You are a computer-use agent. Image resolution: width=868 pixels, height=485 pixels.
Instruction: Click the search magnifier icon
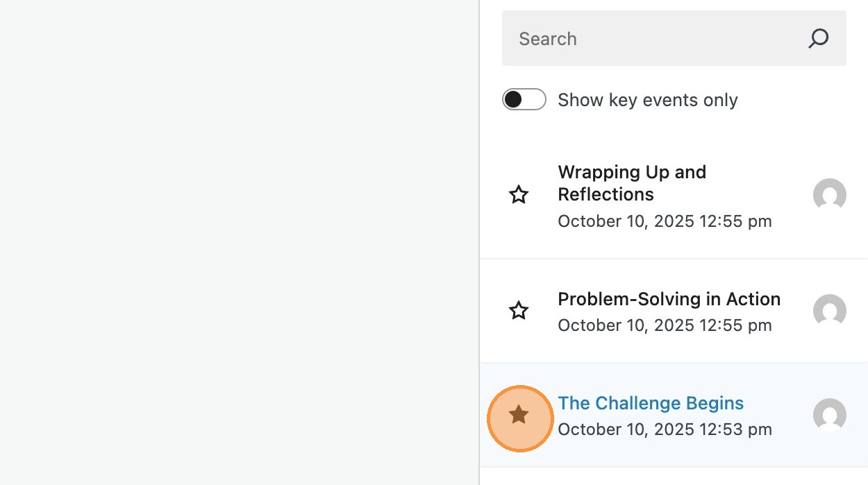[x=819, y=38]
